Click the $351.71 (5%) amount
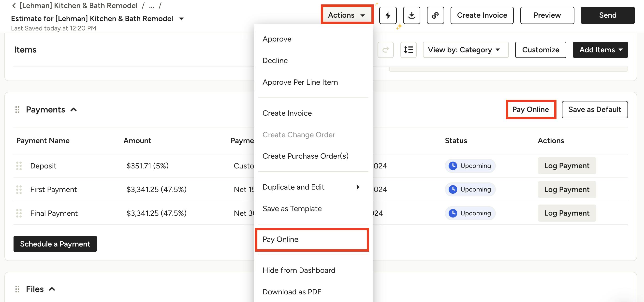Image resolution: width=644 pixels, height=302 pixels. (x=147, y=166)
